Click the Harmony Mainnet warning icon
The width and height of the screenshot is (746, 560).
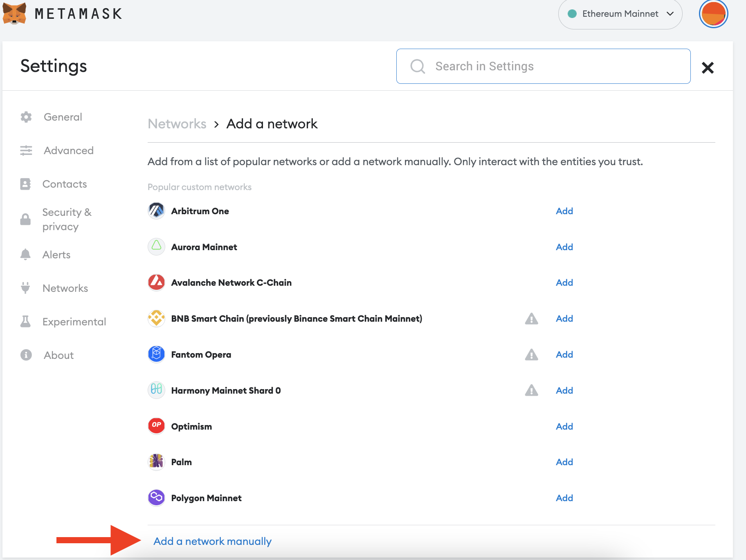531,391
